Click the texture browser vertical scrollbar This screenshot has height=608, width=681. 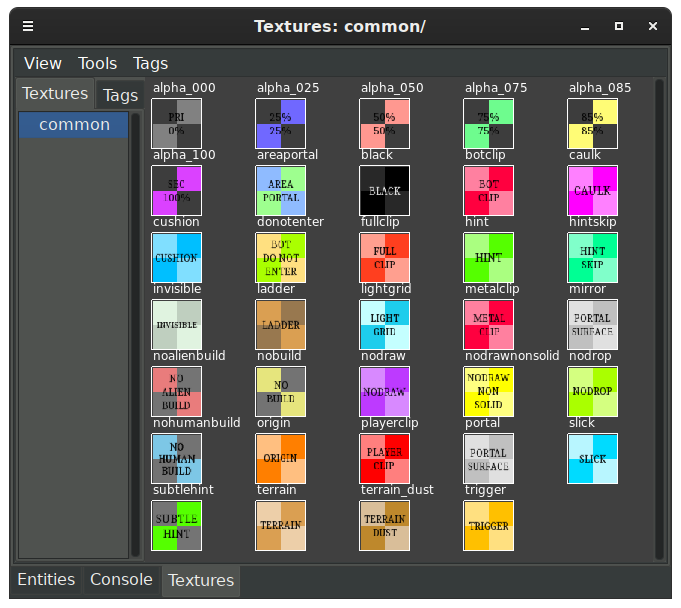[659, 320]
